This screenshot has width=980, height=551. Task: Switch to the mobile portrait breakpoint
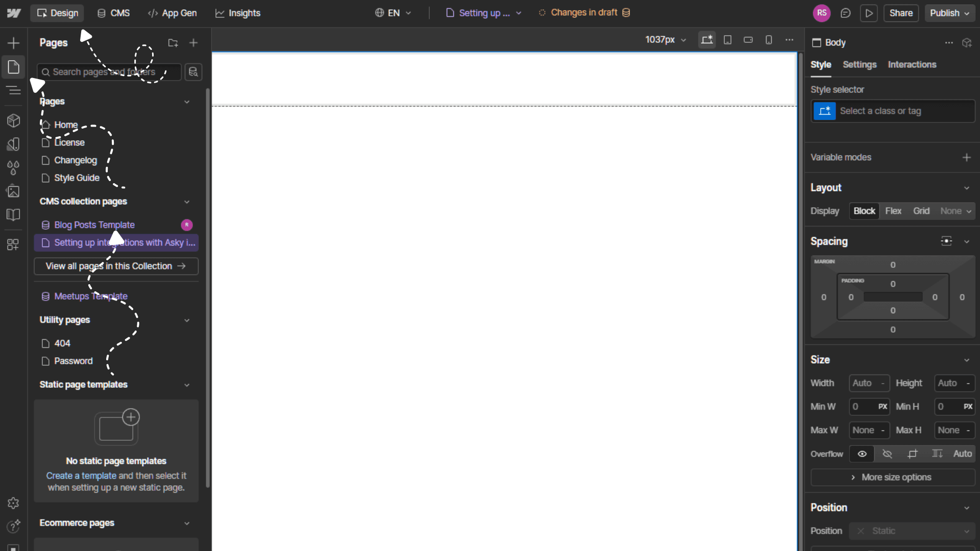[x=769, y=39]
